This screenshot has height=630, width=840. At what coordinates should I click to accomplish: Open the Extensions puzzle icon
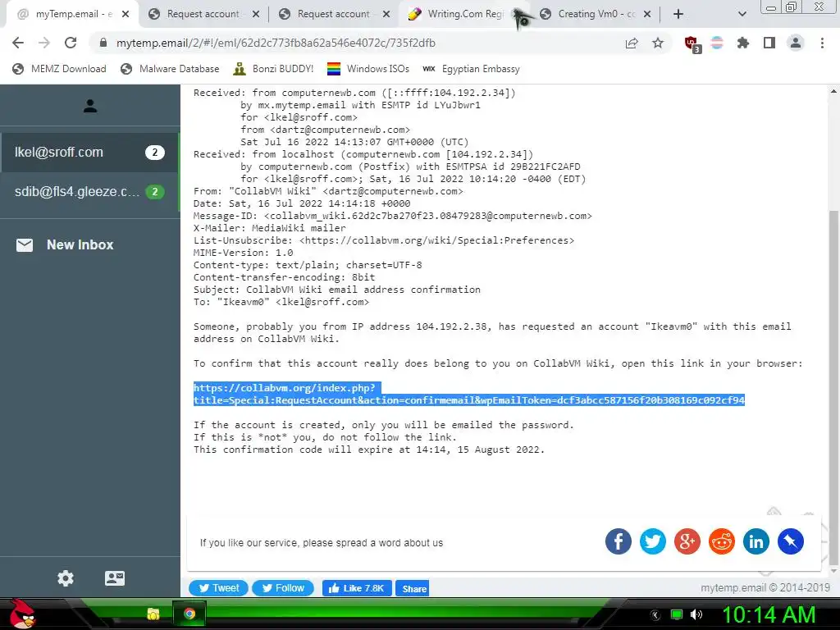(743, 43)
